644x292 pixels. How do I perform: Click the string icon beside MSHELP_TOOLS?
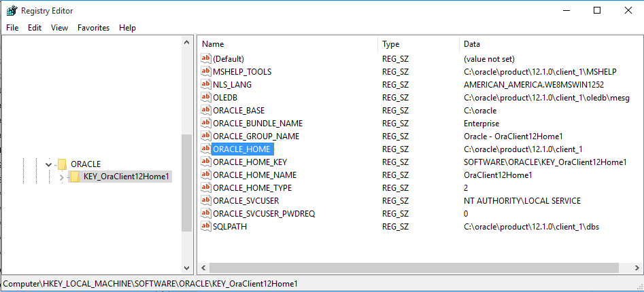pos(206,71)
